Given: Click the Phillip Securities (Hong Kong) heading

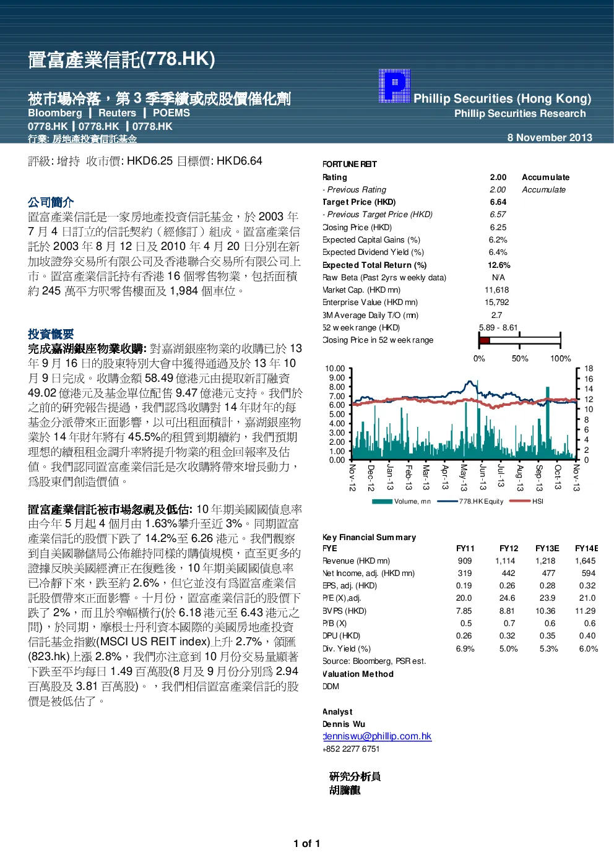Looking at the screenshot, I should pos(502,98).
